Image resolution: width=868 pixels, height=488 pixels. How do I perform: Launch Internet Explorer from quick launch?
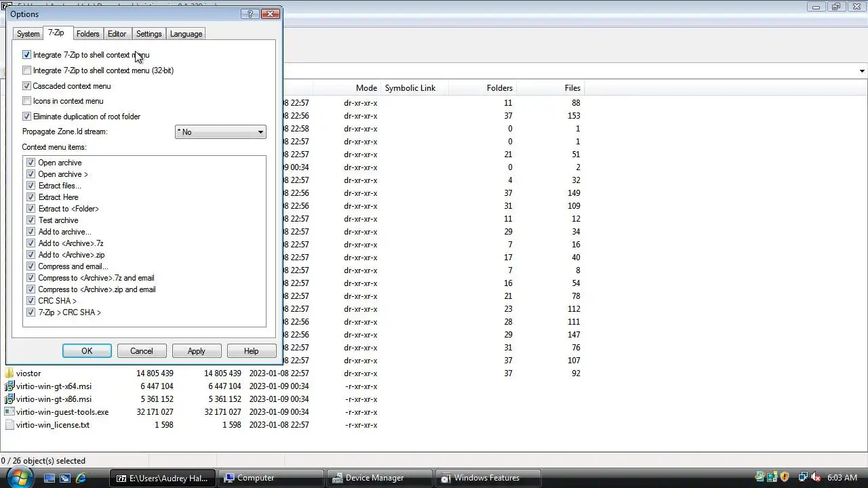point(81,478)
